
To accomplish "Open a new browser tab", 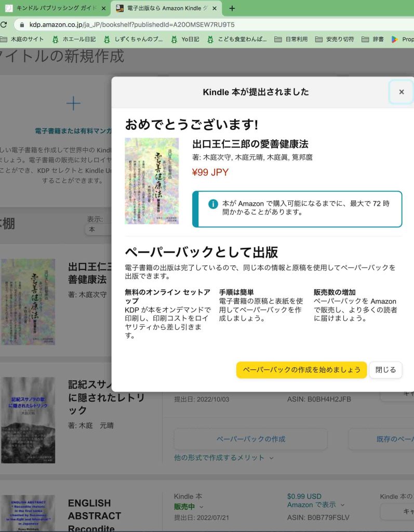I will pos(232,8).
